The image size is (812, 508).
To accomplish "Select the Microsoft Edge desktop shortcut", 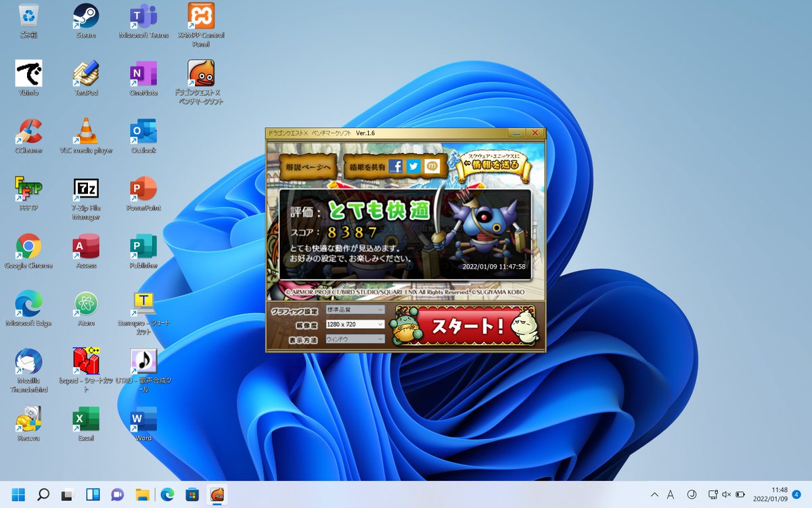I will [28, 309].
